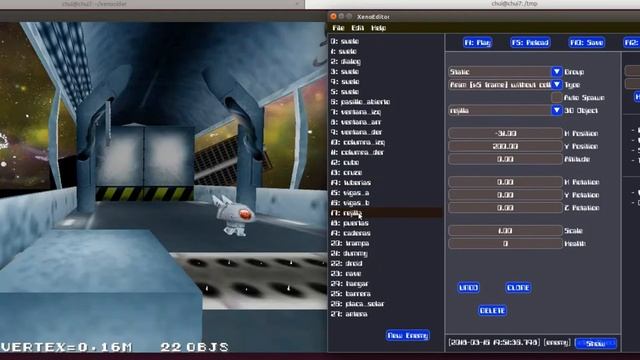Select highlighted entry 17: rejilla
This screenshot has height=360, width=640.
tap(386, 213)
